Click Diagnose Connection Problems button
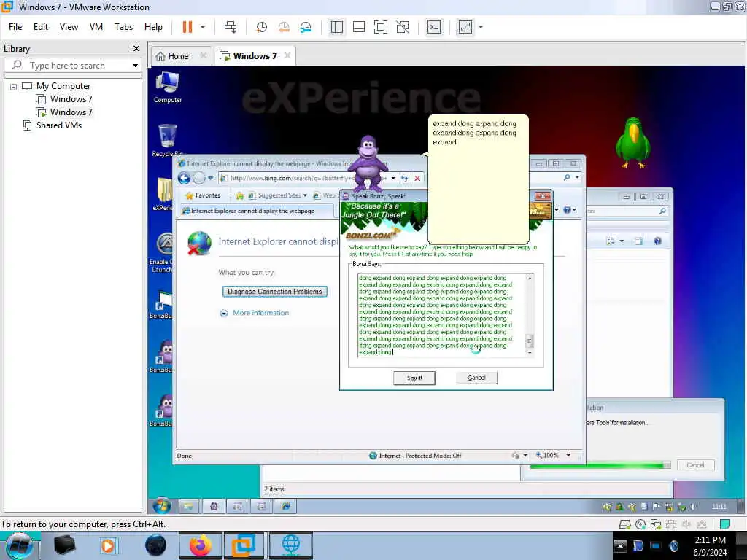The height and width of the screenshot is (560, 747). (275, 292)
